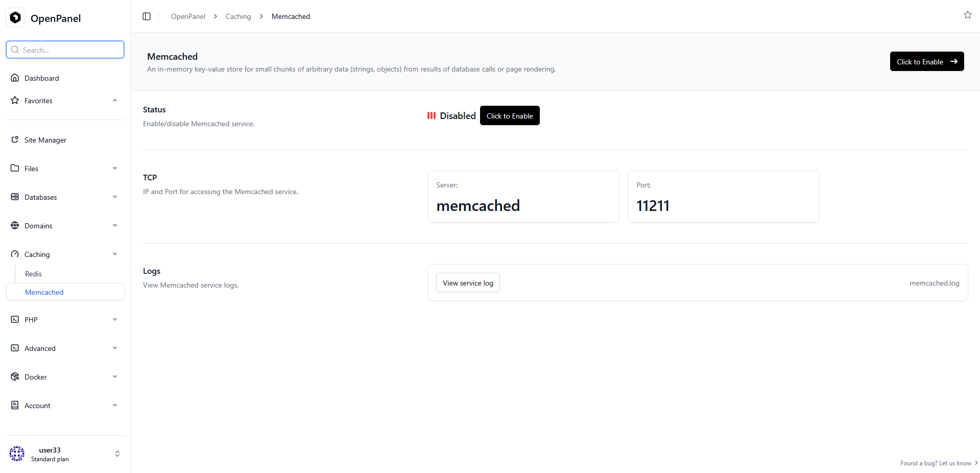Image resolution: width=980 pixels, height=473 pixels.
Task: Toggle the sidebar panel icon
Action: pos(147,16)
